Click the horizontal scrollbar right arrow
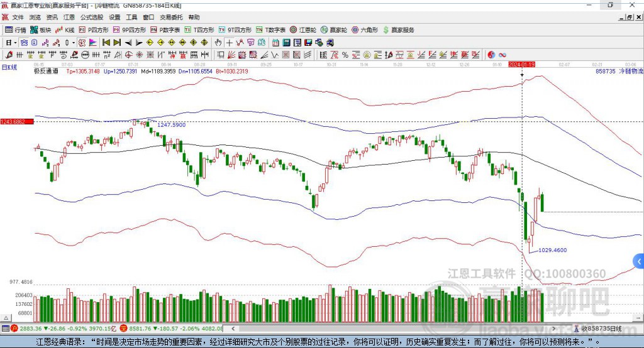This screenshot has width=644, height=348. point(553,329)
